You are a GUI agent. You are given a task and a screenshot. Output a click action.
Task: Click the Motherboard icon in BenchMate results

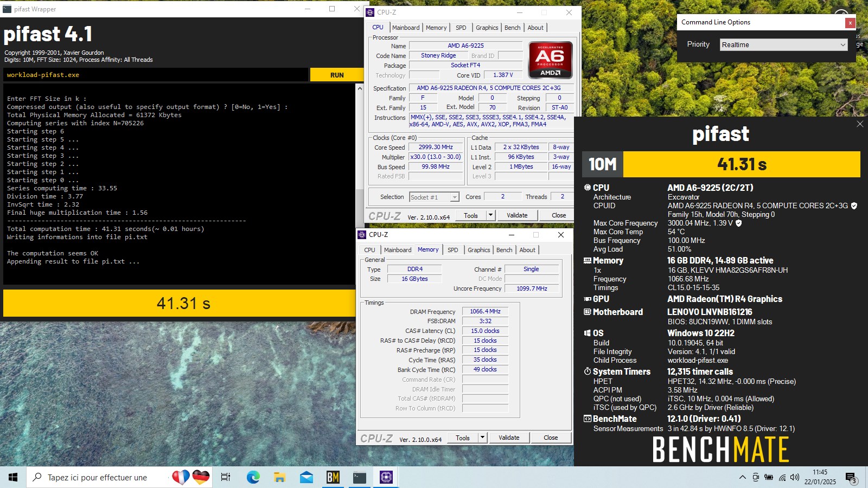click(x=587, y=312)
